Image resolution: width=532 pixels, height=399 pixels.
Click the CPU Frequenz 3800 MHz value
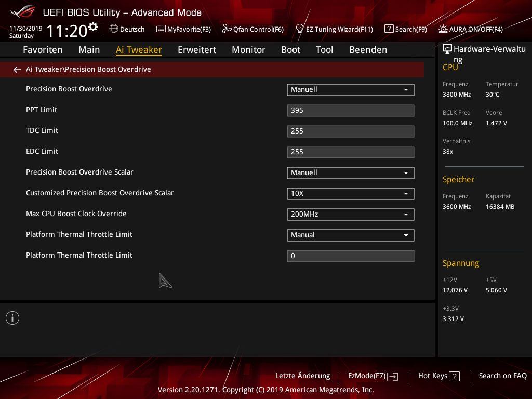pyautogui.click(x=457, y=95)
